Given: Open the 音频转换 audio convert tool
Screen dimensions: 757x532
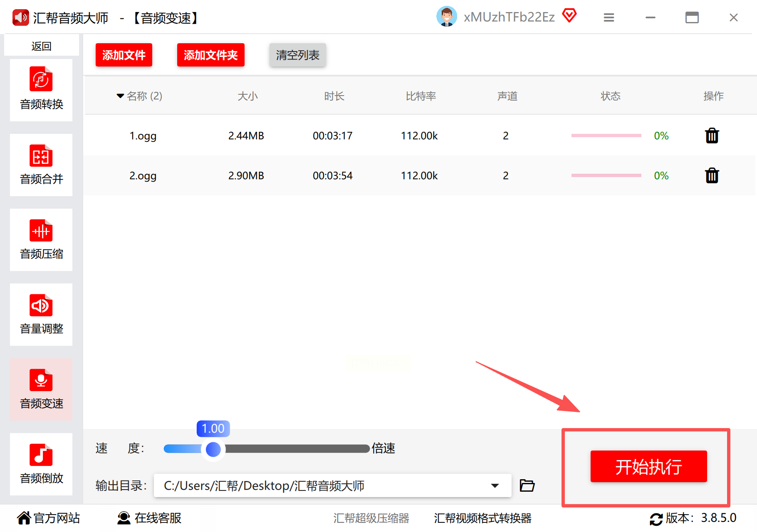Looking at the screenshot, I should tap(41, 90).
